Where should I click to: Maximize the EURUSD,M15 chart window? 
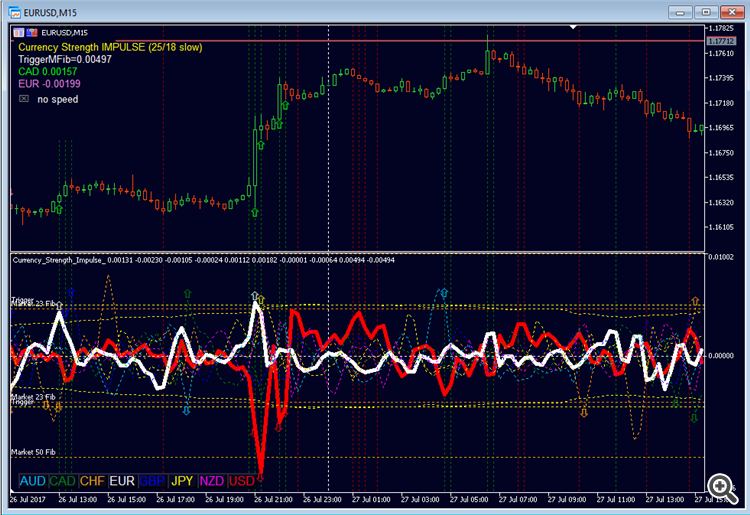(706, 12)
